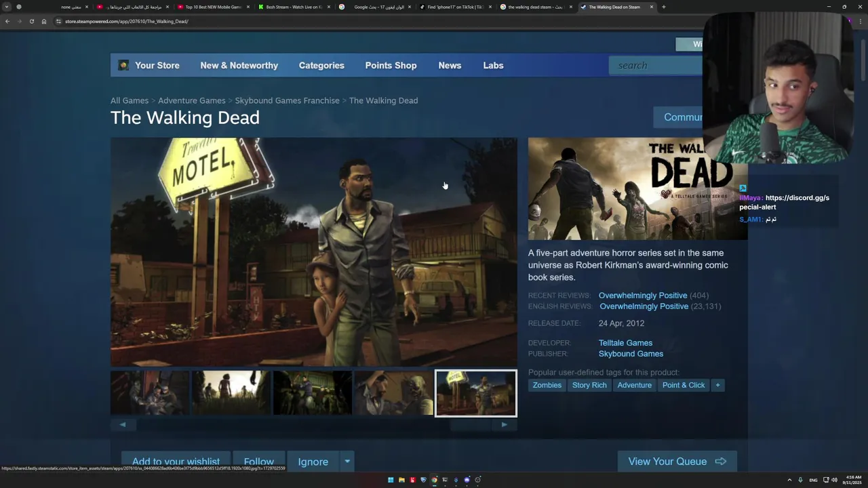Switch to the 'Find iphone17 on TikTok' tab
This screenshot has width=868, height=488.
[455, 7]
